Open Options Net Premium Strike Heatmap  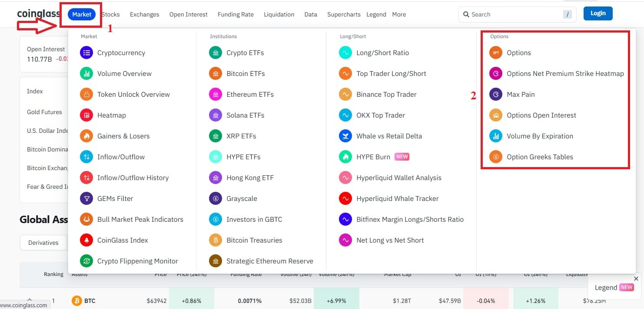point(565,74)
